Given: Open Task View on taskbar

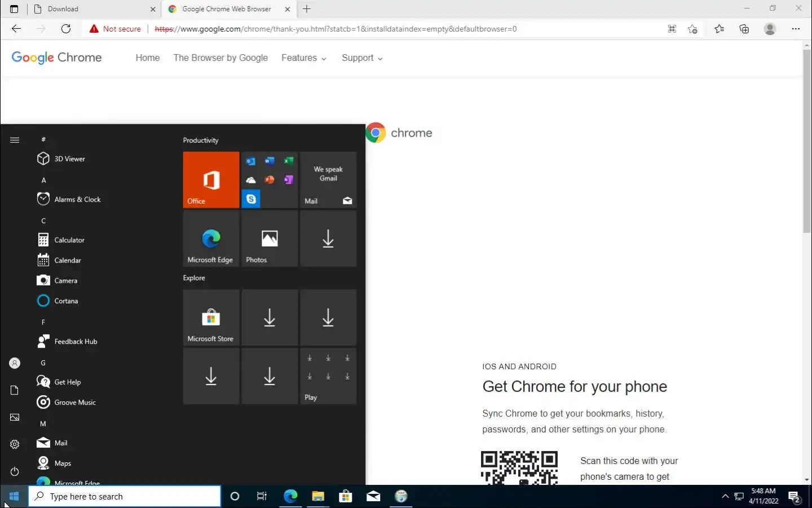Looking at the screenshot, I should point(262,497).
